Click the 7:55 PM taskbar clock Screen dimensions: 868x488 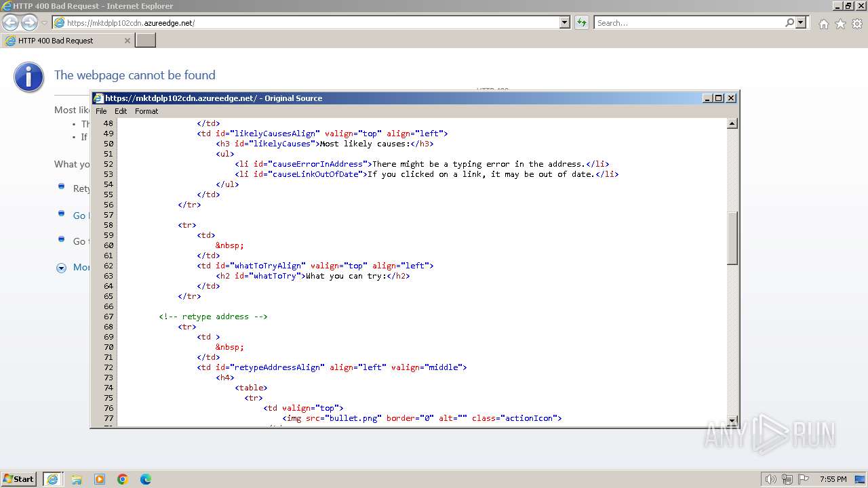pyautogui.click(x=833, y=479)
